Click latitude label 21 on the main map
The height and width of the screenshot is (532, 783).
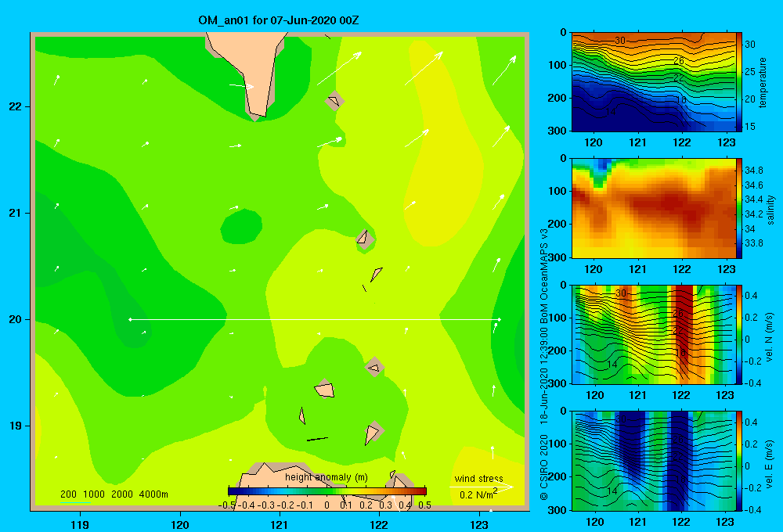pos(15,213)
